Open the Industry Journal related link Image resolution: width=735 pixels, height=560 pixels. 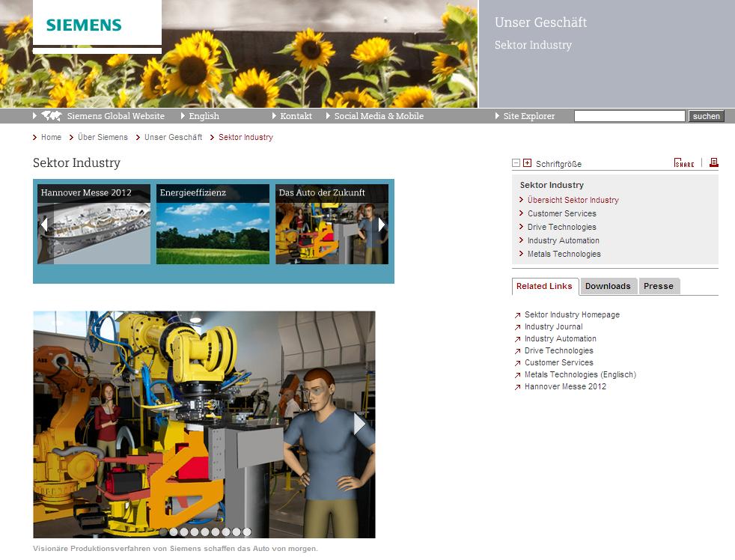pos(554,326)
